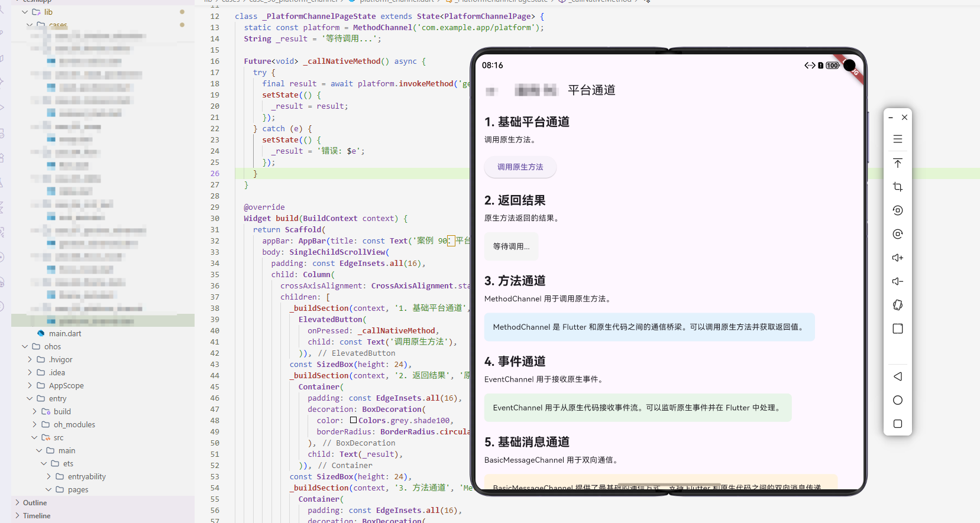Viewport: 980px width, 523px height.
Task: Expand the oh_modules folder chevron
Action: pyautogui.click(x=34, y=424)
